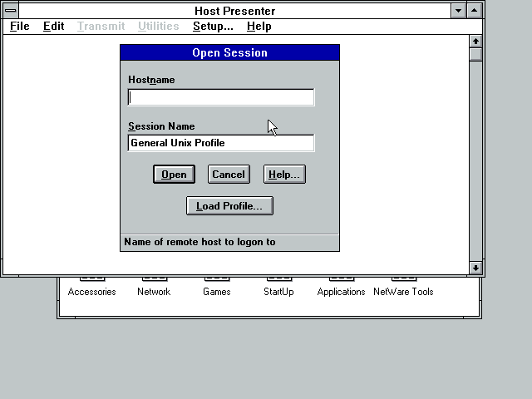The width and height of the screenshot is (532, 399).
Task: Click the vertical scrollbar down arrow
Action: click(x=475, y=268)
